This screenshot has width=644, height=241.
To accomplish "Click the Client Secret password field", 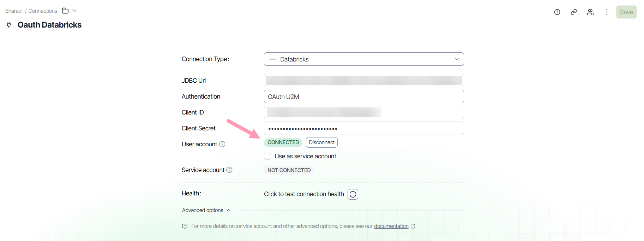I will click(x=364, y=128).
